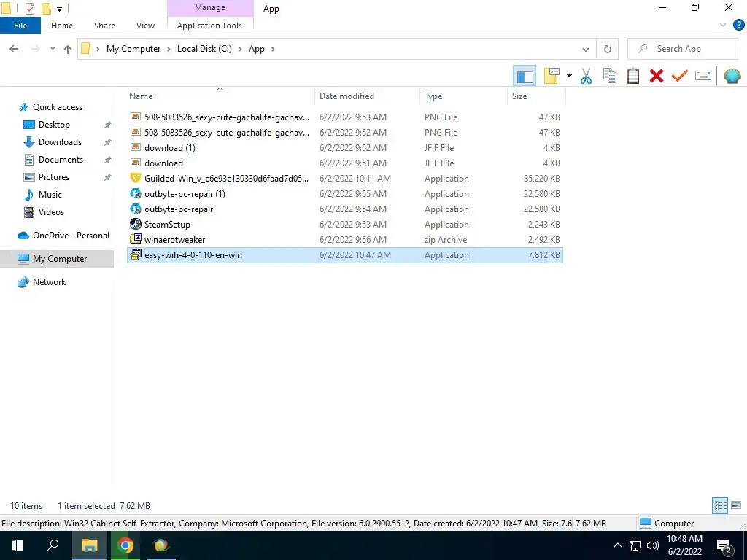This screenshot has height=560, width=747.
Task: Open Pictures in the navigation pane
Action: point(53,177)
